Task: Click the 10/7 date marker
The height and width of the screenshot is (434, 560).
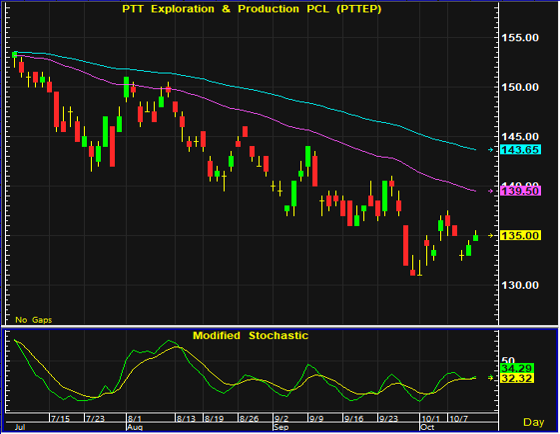Action: click(458, 418)
